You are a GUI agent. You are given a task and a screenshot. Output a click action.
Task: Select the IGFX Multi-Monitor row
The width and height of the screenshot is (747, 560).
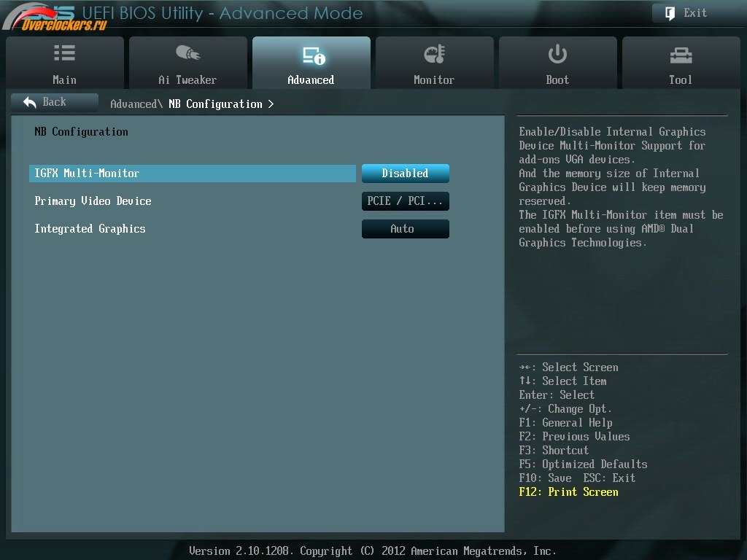(x=193, y=174)
